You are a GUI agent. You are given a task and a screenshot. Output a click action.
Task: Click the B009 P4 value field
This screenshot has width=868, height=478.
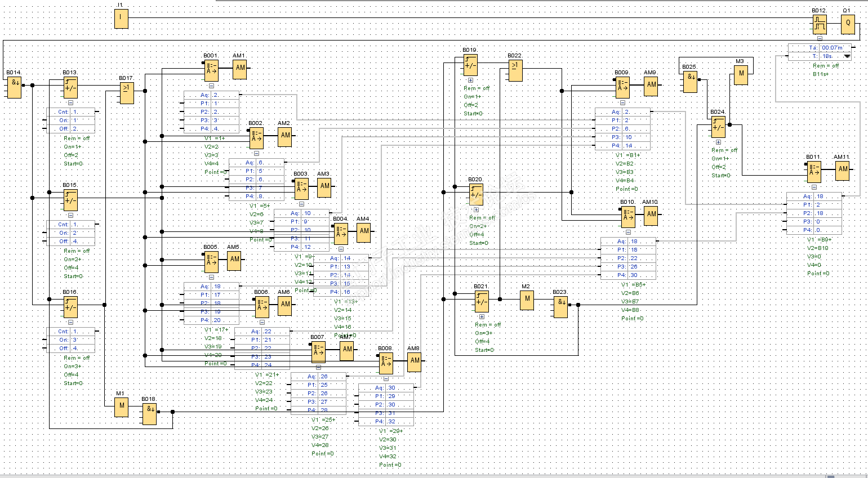coord(636,146)
